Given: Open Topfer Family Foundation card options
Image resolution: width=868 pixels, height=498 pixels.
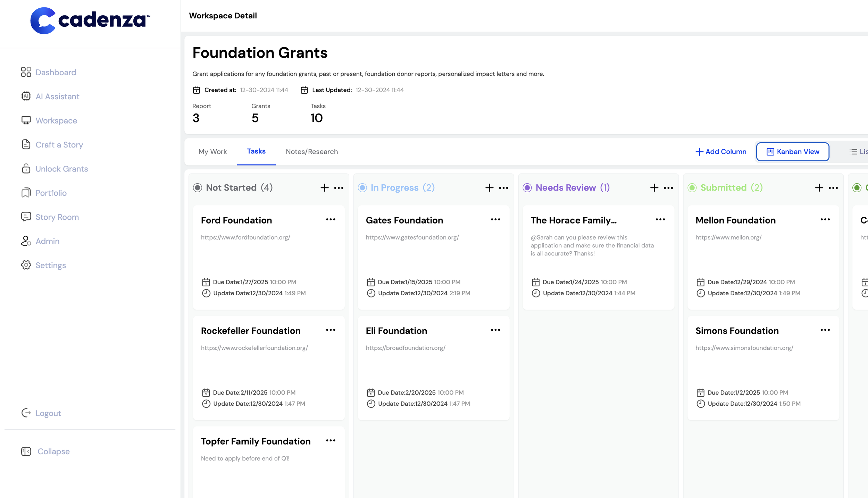Looking at the screenshot, I should (x=331, y=440).
